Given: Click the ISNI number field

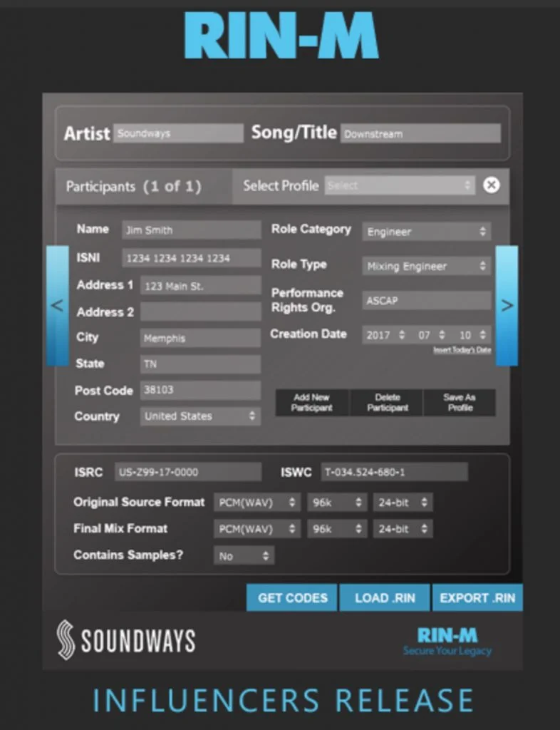Looking at the screenshot, I should click(x=191, y=258).
